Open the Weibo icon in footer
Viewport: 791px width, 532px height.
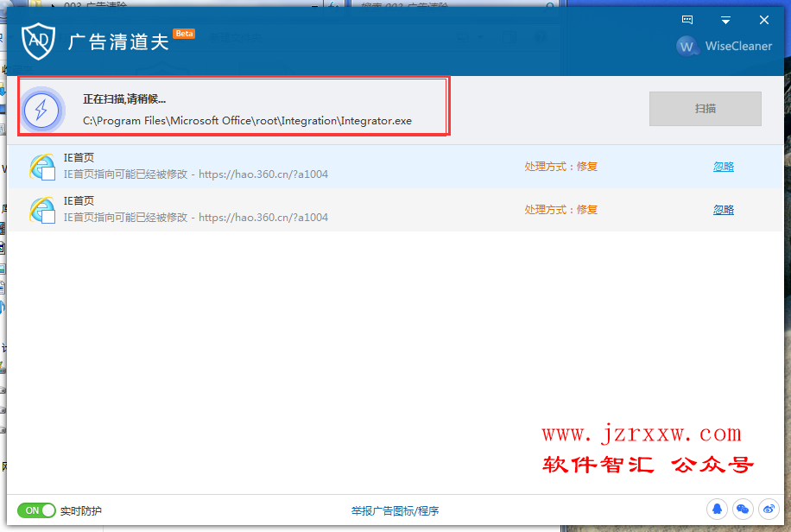pyautogui.click(x=769, y=510)
